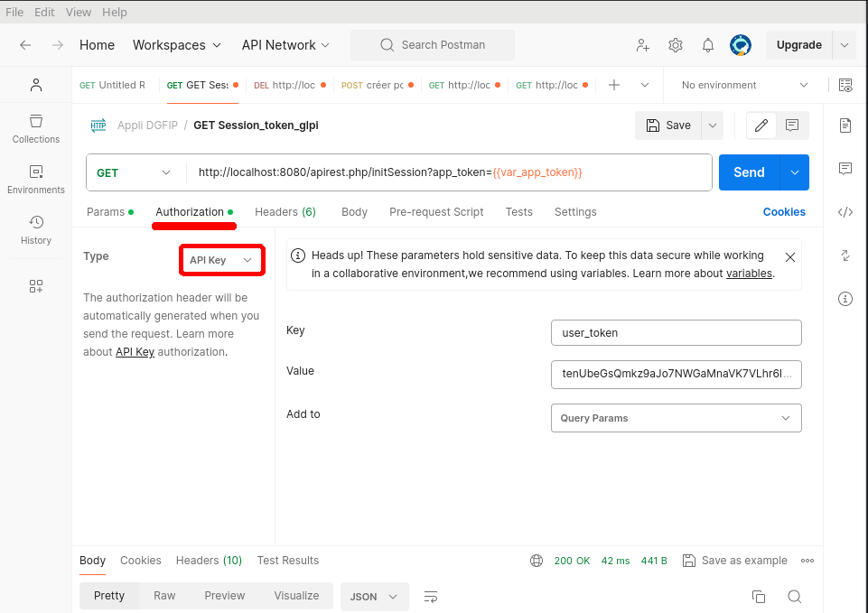Open the request Settings tab
This screenshot has width=868, height=613.
(575, 212)
